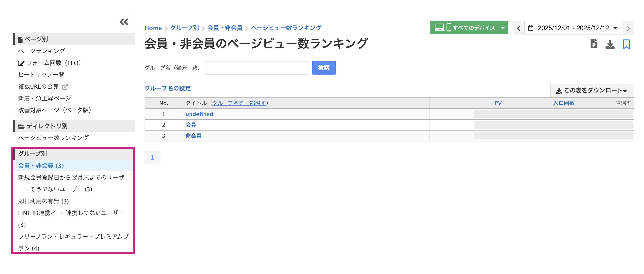Click the folder icon beside ディレクトリ別
Screen dimensions: 644x274
(21, 126)
